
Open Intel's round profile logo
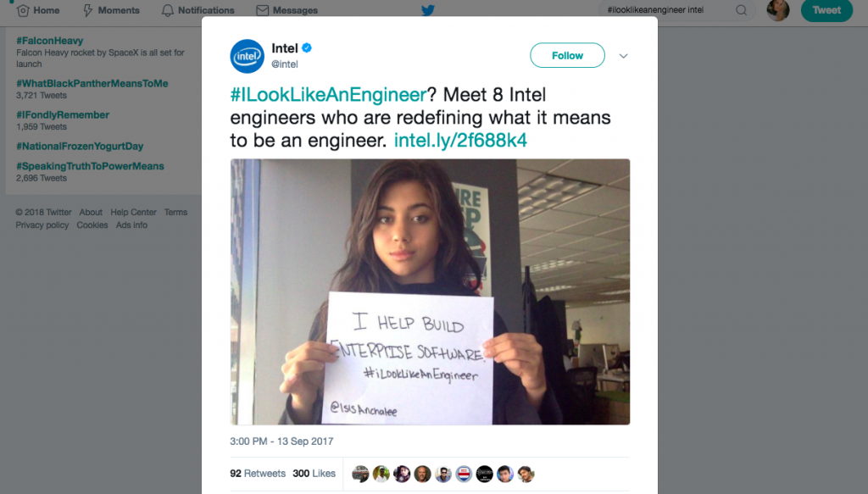tap(247, 56)
